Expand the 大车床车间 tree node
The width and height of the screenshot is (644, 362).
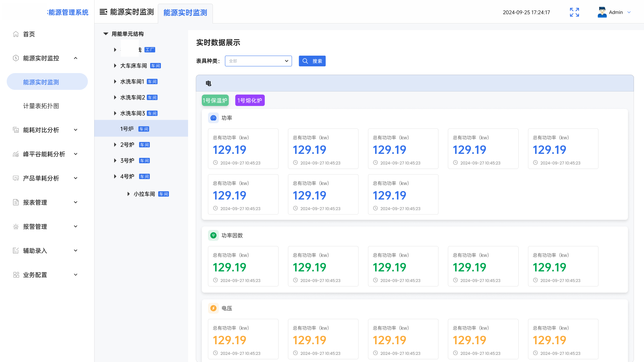[x=115, y=66]
